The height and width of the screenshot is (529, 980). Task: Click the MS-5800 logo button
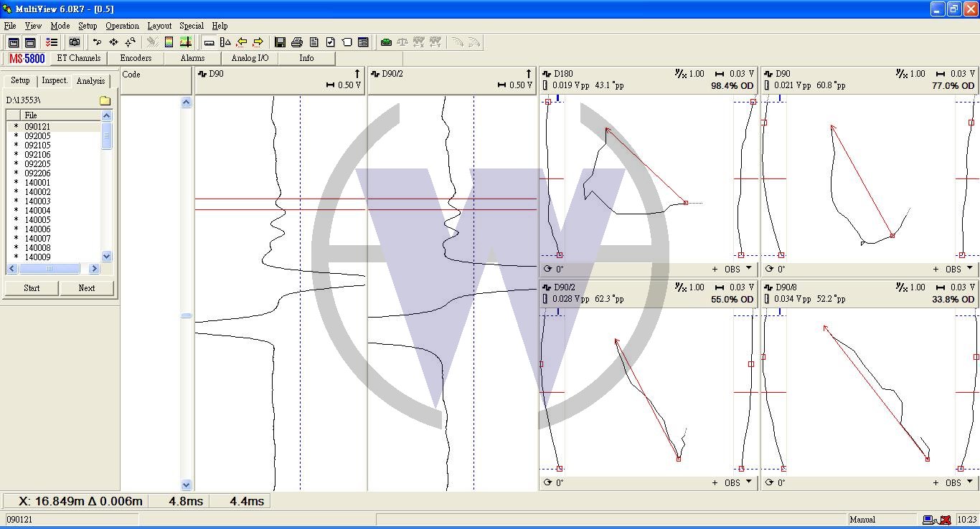coord(27,59)
